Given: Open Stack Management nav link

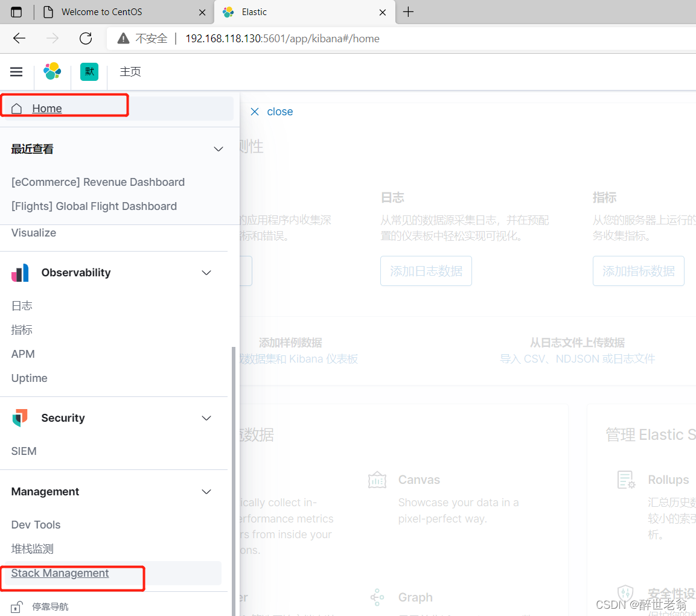Looking at the screenshot, I should pos(60,573).
